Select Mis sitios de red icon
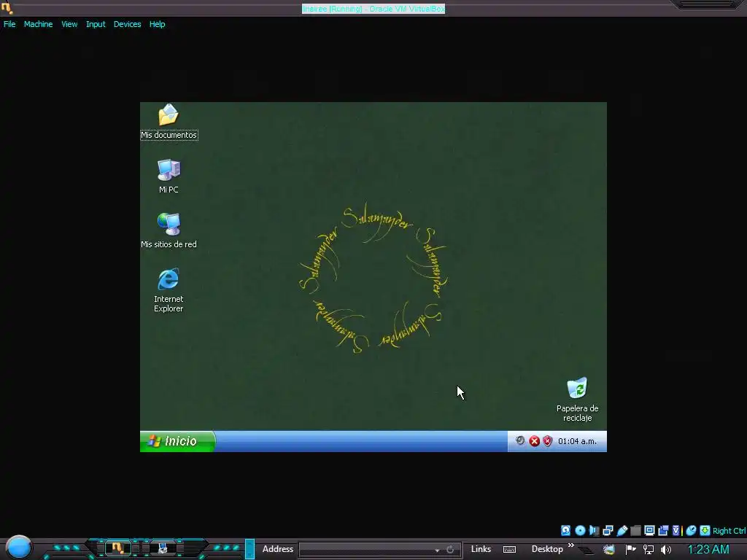 (169, 231)
